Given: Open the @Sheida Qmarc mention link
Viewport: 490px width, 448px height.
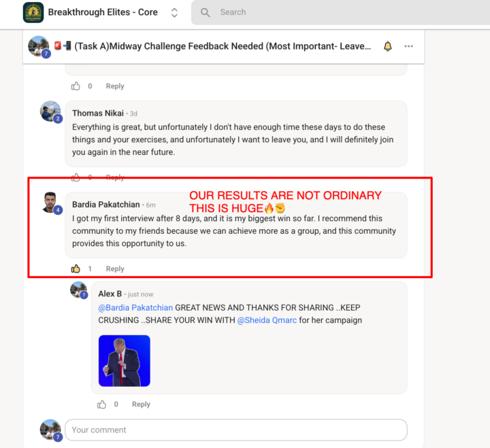Looking at the screenshot, I should click(267, 320).
